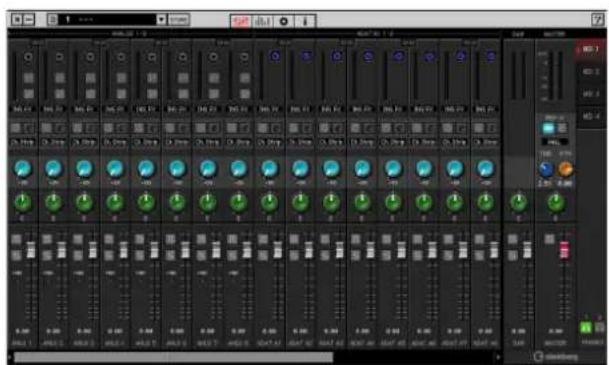
Task: Switch to the meter view toolbar icon
Action: coord(263,21)
